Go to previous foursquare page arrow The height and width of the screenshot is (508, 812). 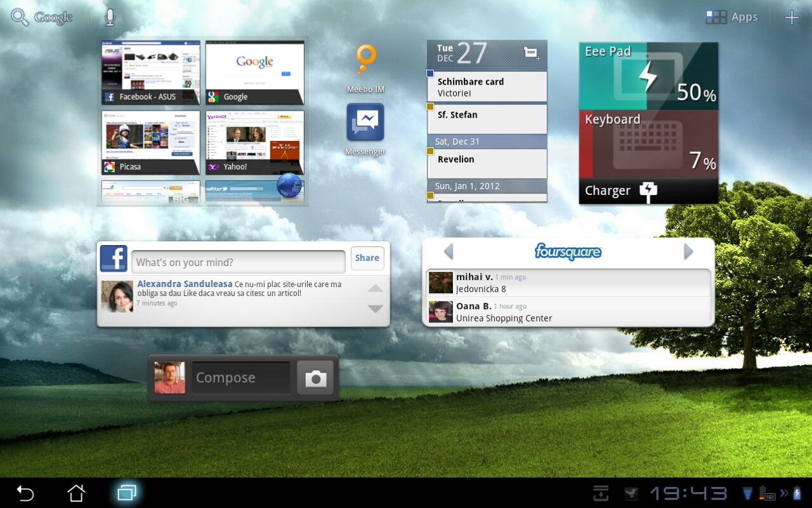pyautogui.click(x=449, y=252)
